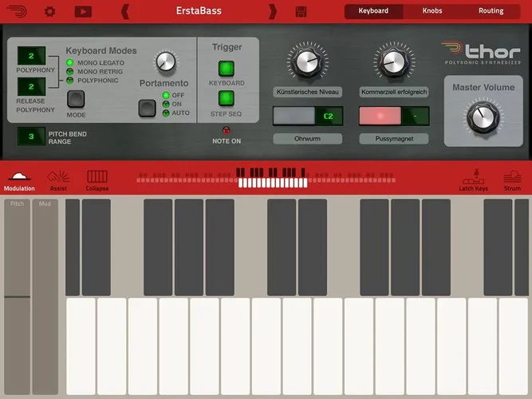Open the video tutorial play icon
Viewport: 532px width, 399px height.
point(83,11)
